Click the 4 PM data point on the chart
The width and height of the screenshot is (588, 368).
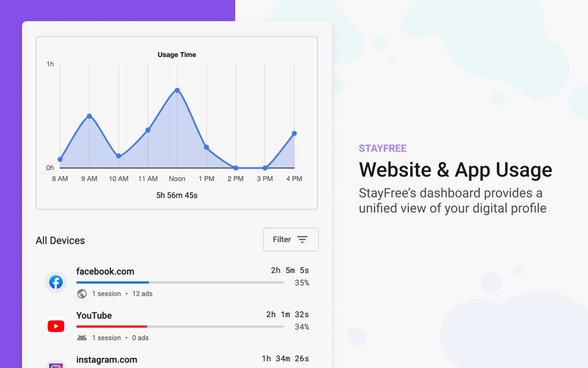(x=294, y=133)
